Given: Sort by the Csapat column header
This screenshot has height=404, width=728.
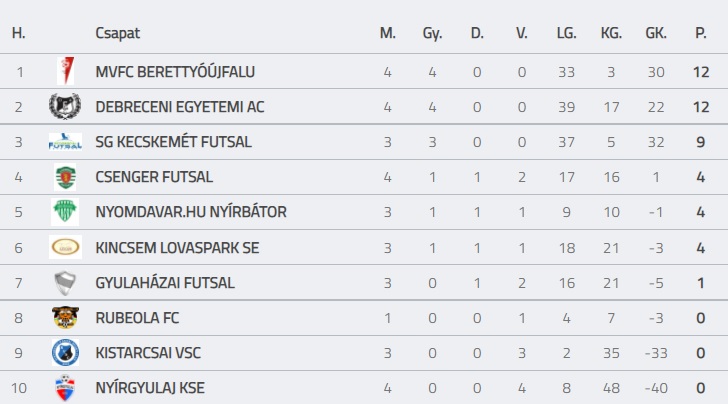Looking at the screenshot, I should 118,33.
